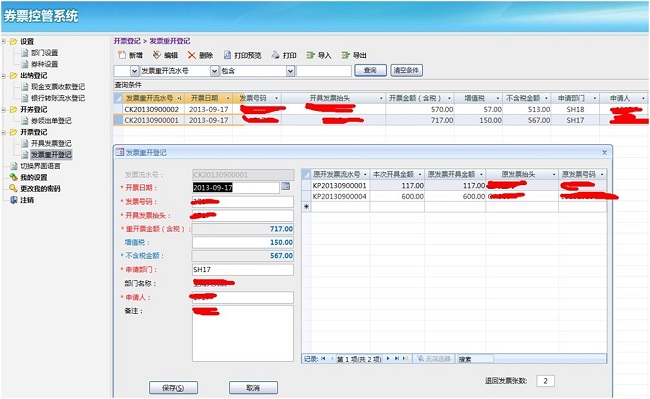This screenshot has height=399, width=650.
Task: Click the 开票日期 date field
Action: [236, 187]
